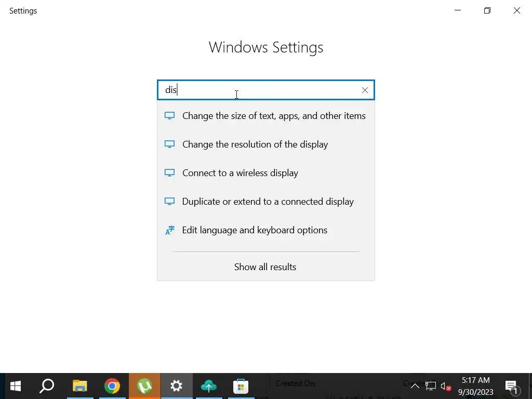Image resolution: width=532 pixels, height=399 pixels.
Task: Open network status tray icon
Action: tap(431, 386)
